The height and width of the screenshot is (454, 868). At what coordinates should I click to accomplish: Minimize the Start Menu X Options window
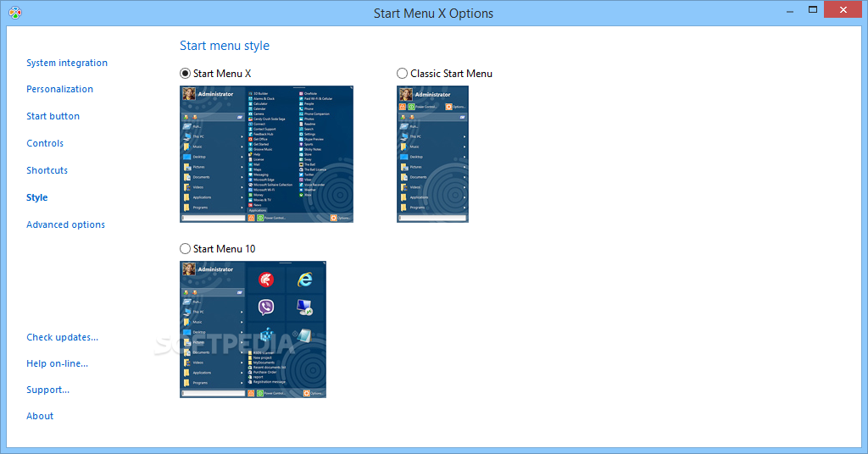(790, 10)
